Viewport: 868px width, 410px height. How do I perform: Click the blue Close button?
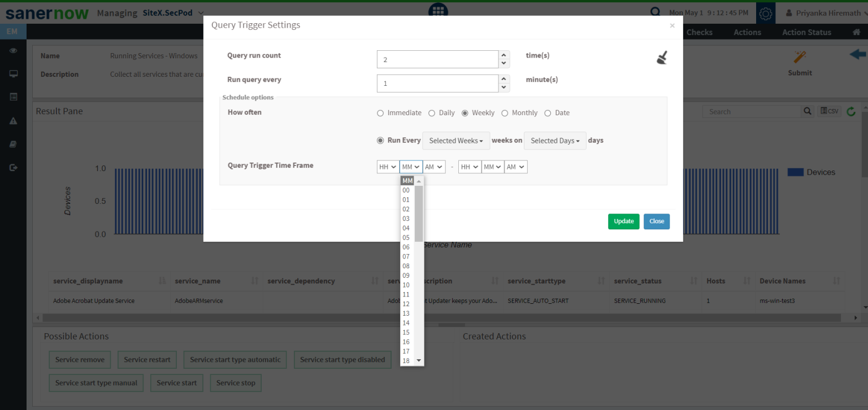coord(657,221)
